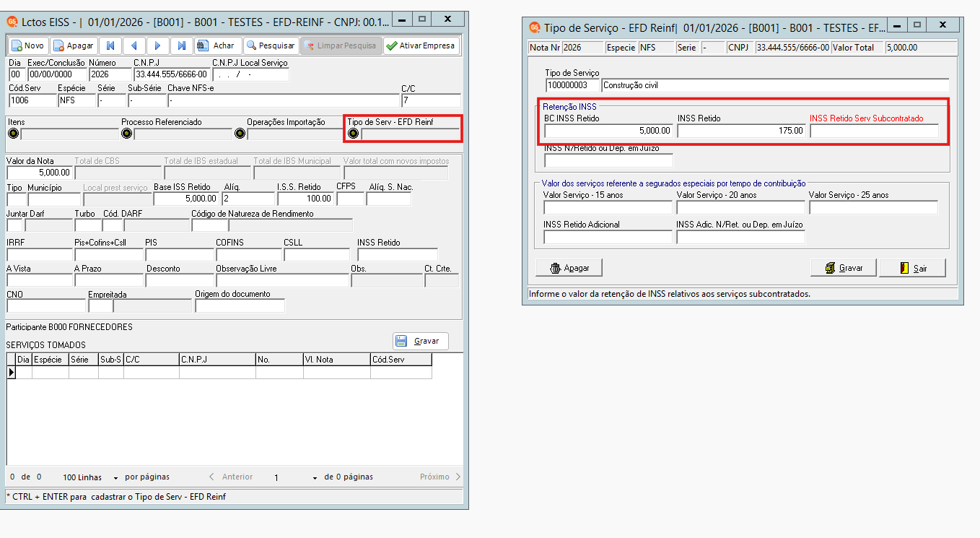Click the Sair button
980x538 pixels.
click(x=912, y=268)
